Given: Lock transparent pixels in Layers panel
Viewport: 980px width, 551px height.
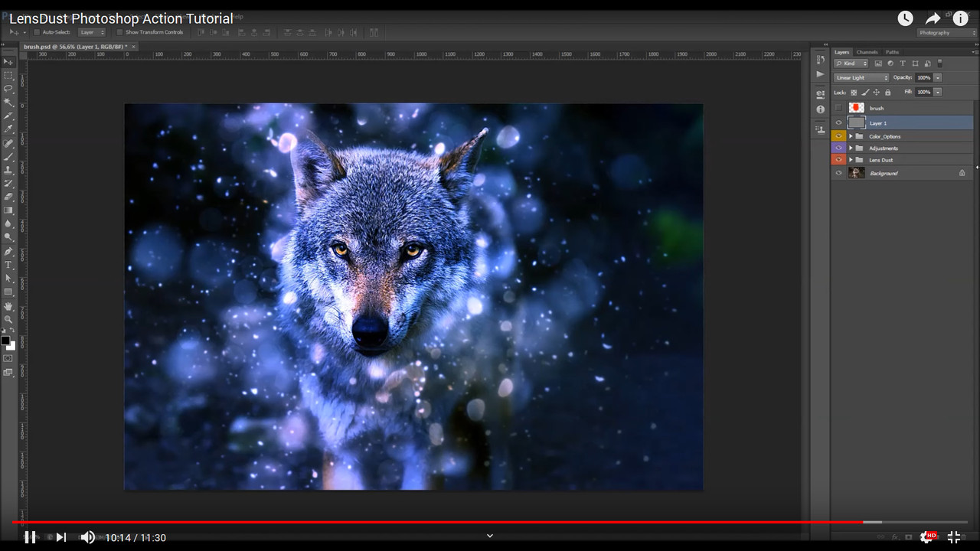Looking at the screenshot, I should [x=854, y=92].
